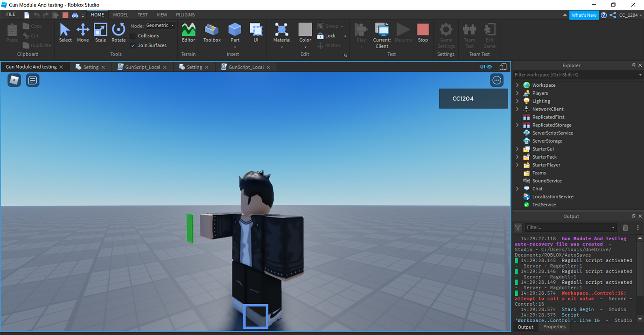Screen dimensions: 644x335
Task: Click the Output filter funnel icon
Action: point(518,228)
